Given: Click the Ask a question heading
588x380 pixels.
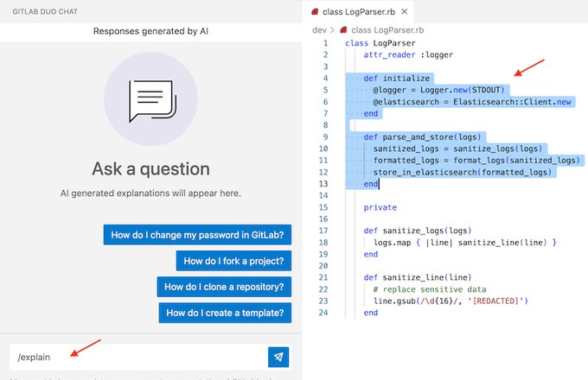Looking at the screenshot, I should click(150, 169).
